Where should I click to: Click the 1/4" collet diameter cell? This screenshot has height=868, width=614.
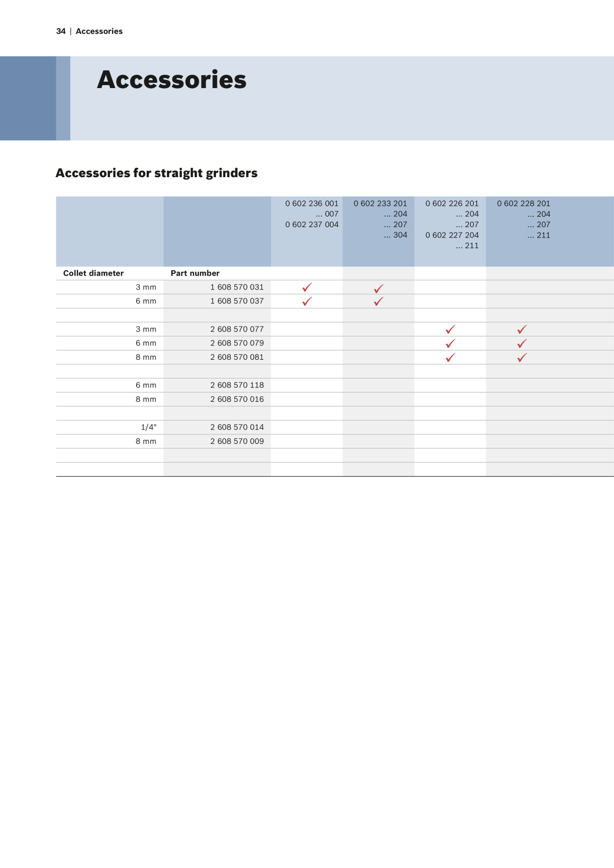point(149,427)
